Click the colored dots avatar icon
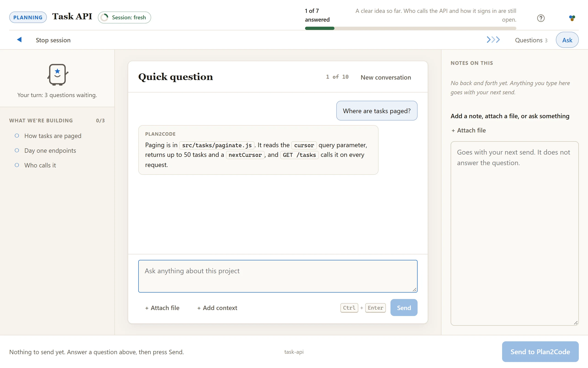The height and width of the screenshot is (368, 588). pyautogui.click(x=572, y=18)
